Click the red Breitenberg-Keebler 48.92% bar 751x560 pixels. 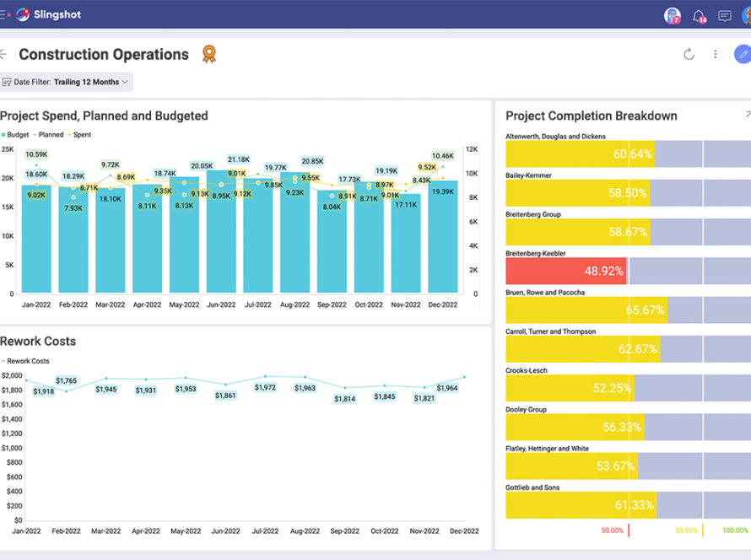pyautogui.click(x=565, y=271)
